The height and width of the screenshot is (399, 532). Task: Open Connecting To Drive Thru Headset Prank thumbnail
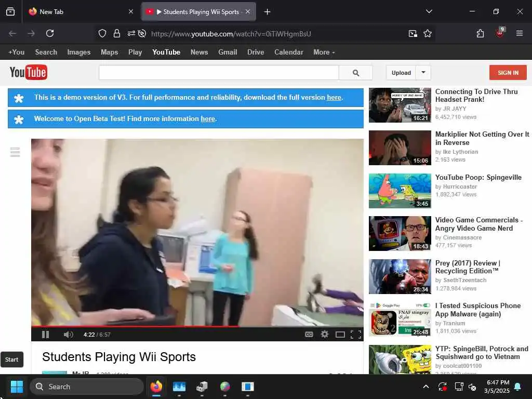[400, 105]
